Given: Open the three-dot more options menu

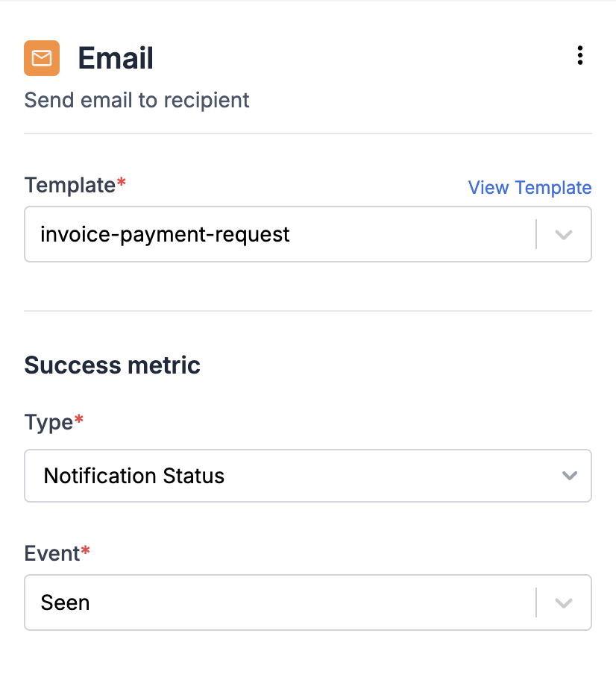Looking at the screenshot, I should click(580, 55).
